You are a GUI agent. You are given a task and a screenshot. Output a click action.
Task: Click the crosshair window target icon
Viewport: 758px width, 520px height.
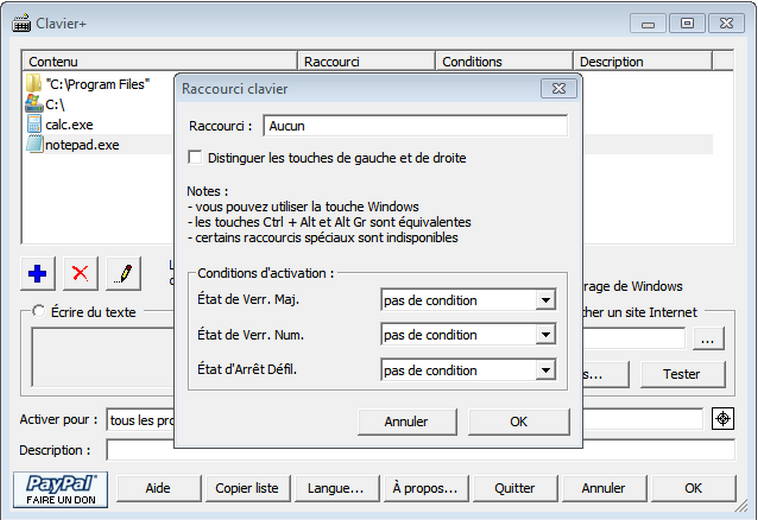coord(722,420)
